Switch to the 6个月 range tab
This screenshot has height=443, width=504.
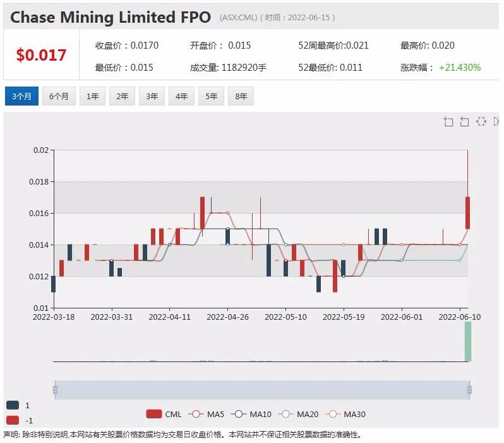[59, 96]
